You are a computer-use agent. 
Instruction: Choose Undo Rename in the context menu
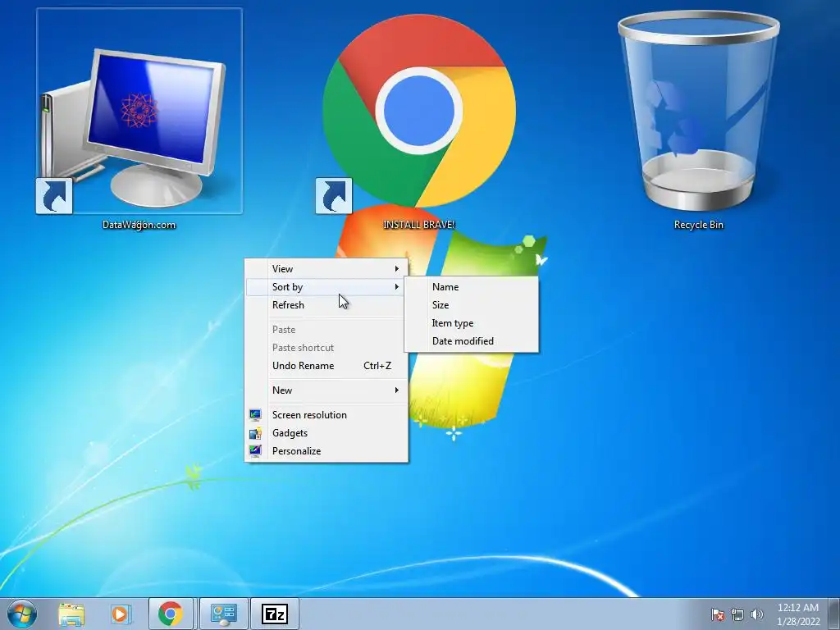click(x=326, y=365)
